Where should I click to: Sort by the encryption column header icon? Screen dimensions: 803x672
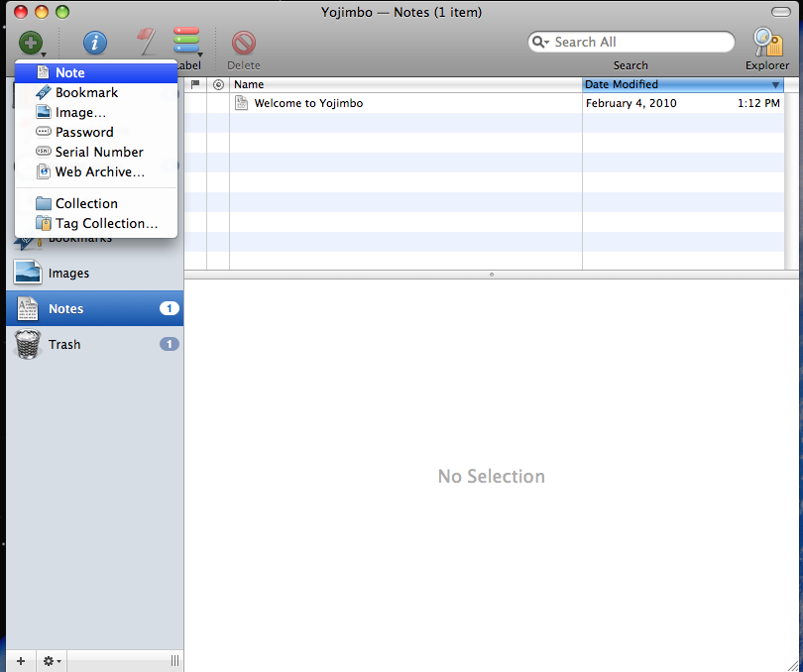coord(218,84)
